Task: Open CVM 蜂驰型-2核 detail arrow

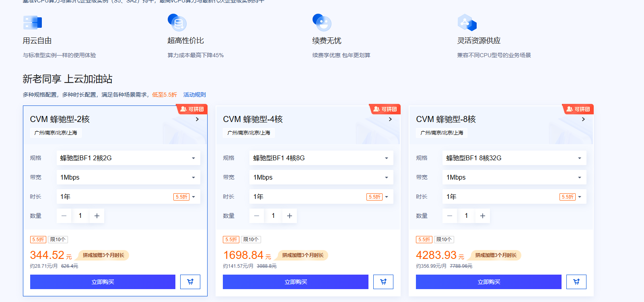Action: tap(197, 119)
